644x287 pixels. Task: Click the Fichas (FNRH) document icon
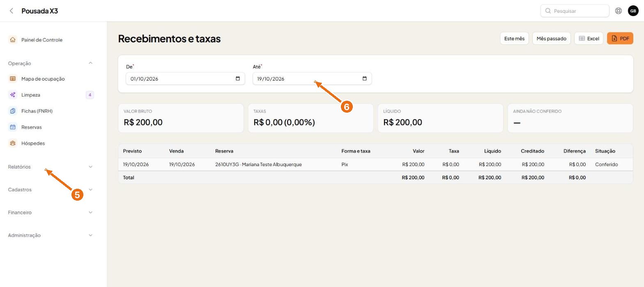tap(13, 111)
